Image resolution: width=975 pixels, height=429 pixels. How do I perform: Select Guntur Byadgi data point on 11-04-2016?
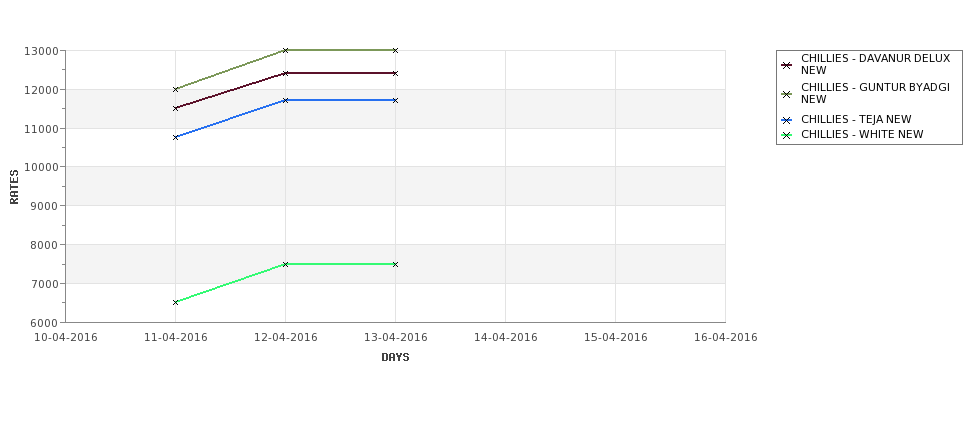[x=175, y=90]
